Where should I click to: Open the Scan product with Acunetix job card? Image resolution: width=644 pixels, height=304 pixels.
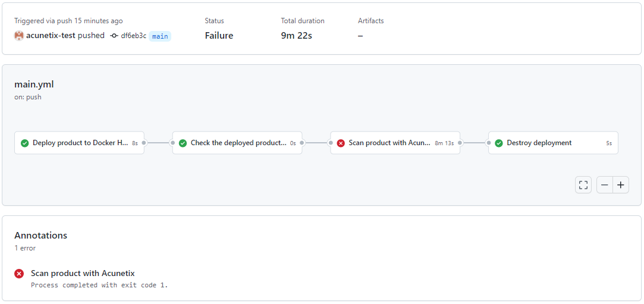[395, 143]
